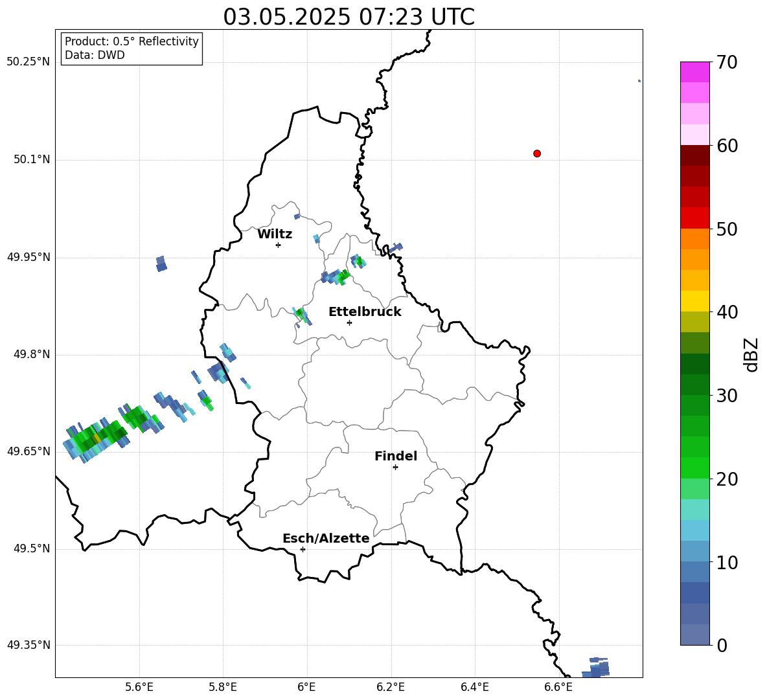Click the 49.65°N latitude label
This screenshot has width=767, height=700.
click(x=29, y=451)
